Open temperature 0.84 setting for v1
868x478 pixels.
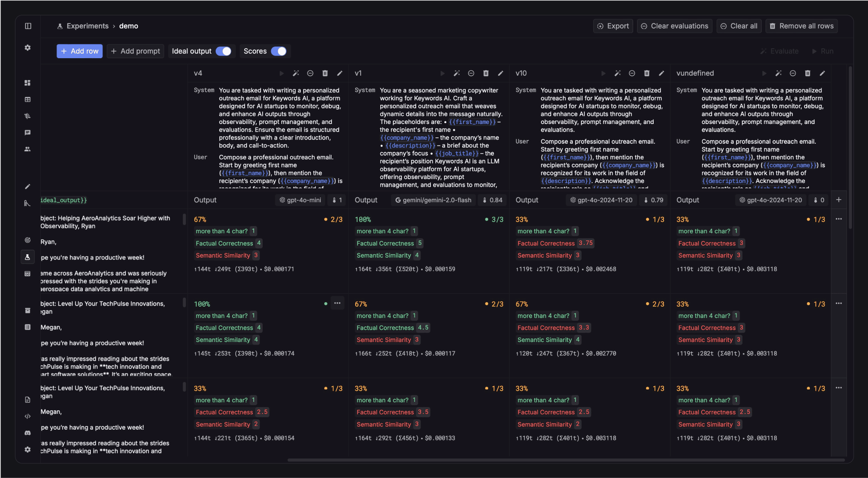point(492,200)
